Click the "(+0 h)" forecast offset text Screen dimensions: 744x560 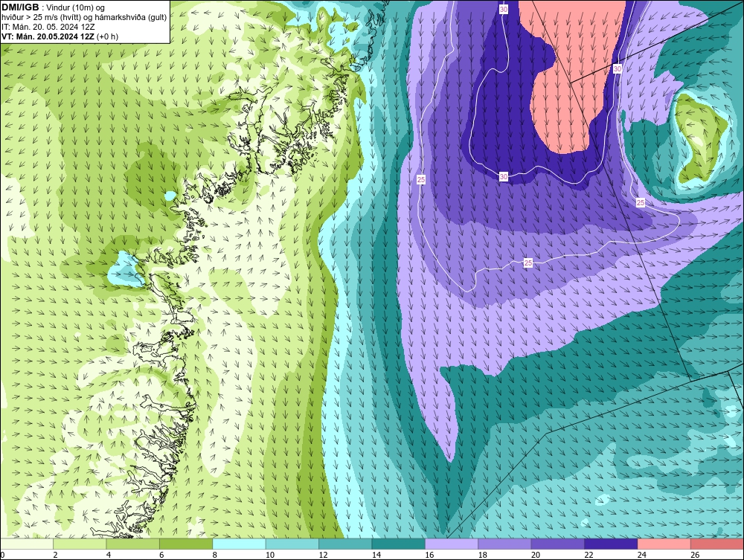107,36
